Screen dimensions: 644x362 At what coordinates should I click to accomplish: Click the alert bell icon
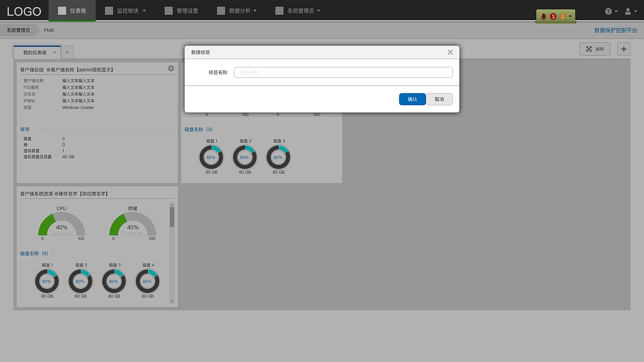[x=543, y=17]
